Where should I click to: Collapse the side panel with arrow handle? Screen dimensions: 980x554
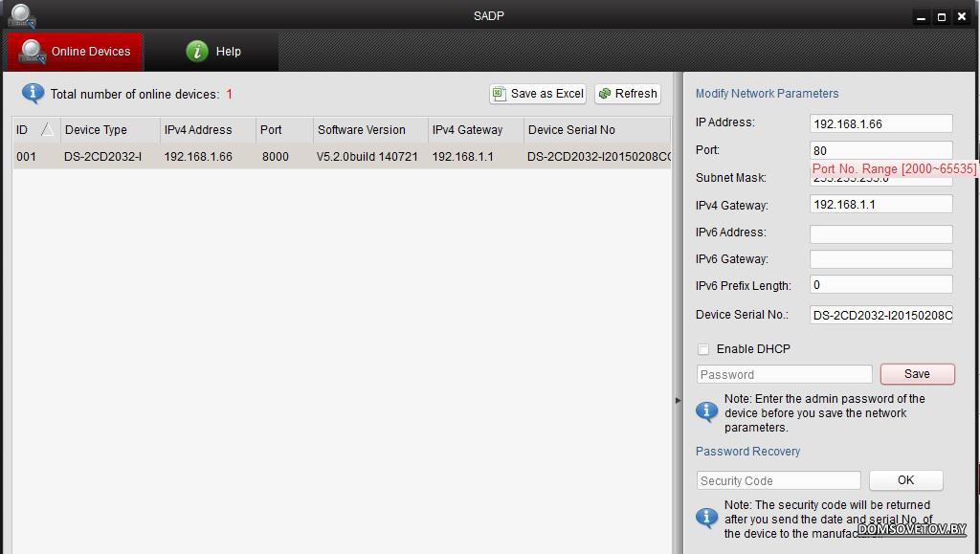[x=678, y=400]
